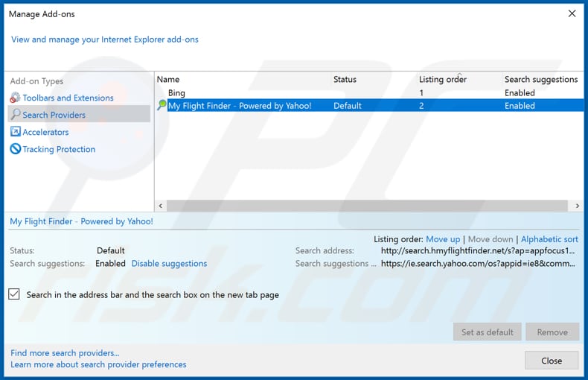
Task: Open Learn more about search provider preferences
Action: [98, 364]
